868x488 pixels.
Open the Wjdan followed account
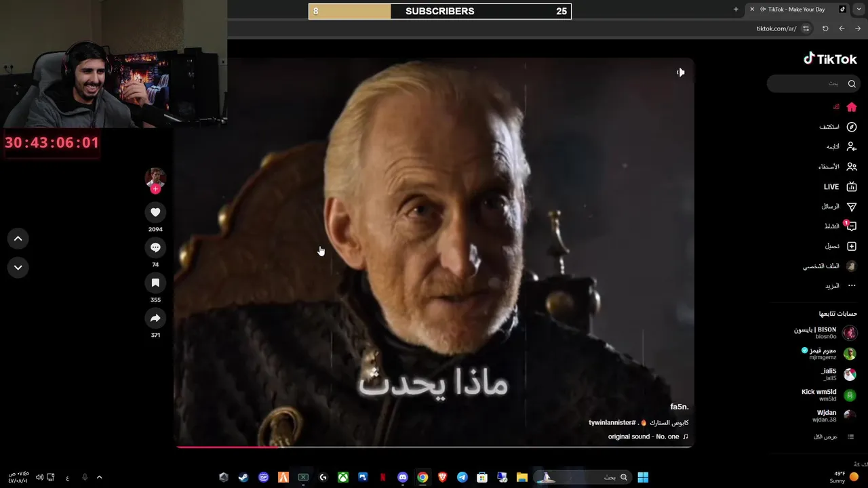click(835, 415)
